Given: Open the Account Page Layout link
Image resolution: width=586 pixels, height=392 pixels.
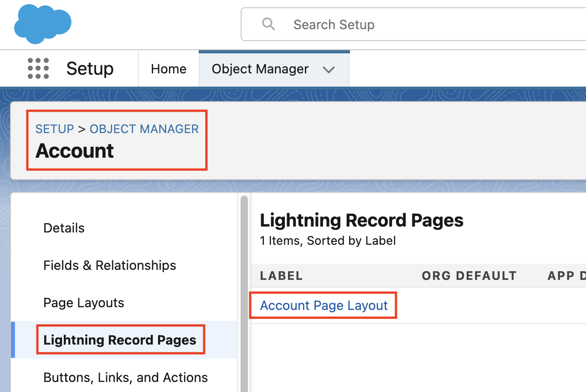Looking at the screenshot, I should point(324,305).
